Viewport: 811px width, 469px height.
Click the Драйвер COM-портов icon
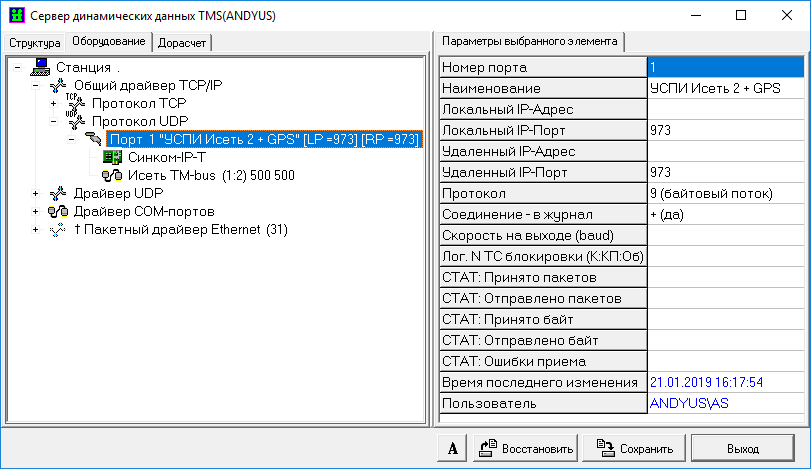[59, 212]
